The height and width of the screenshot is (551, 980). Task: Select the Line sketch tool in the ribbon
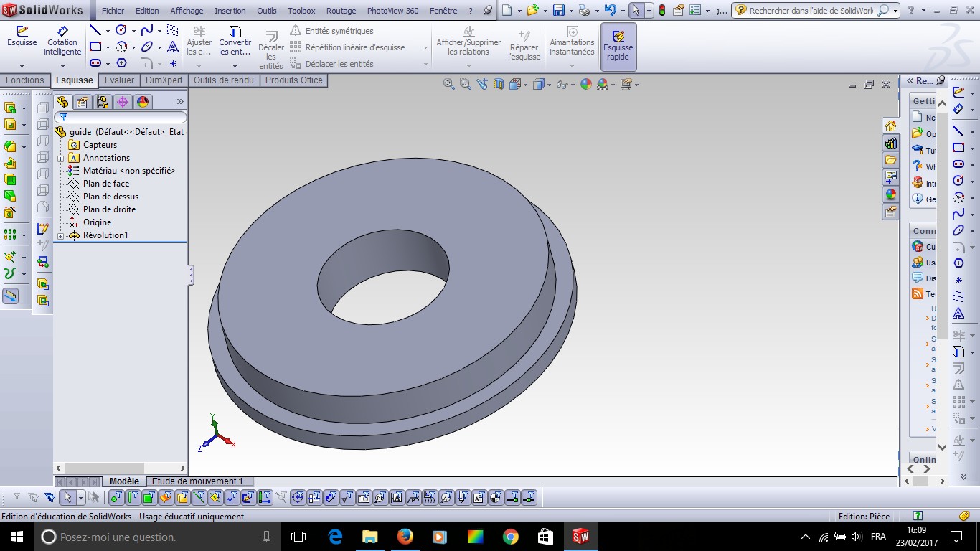[95, 31]
